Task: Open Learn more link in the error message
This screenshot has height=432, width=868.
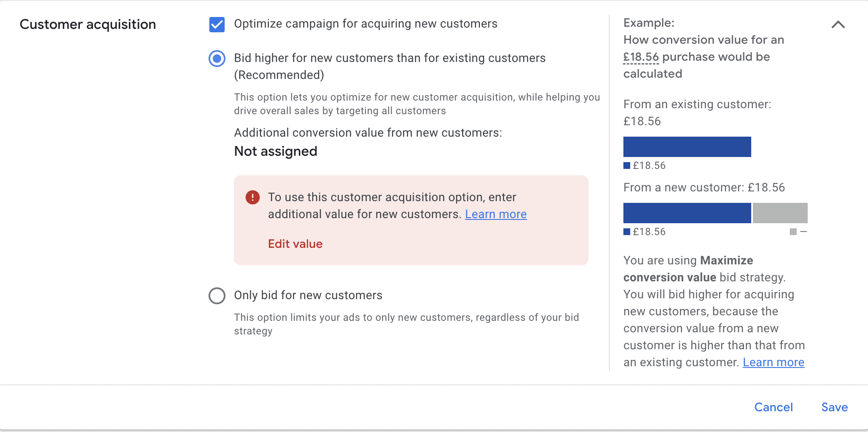Action: (x=496, y=214)
